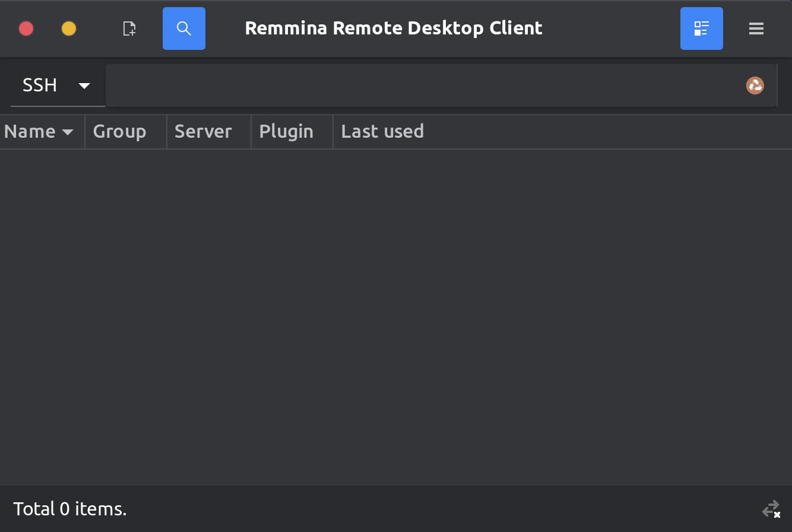The image size is (792, 532).
Task: Sort by Name column header
Action: click(x=42, y=132)
